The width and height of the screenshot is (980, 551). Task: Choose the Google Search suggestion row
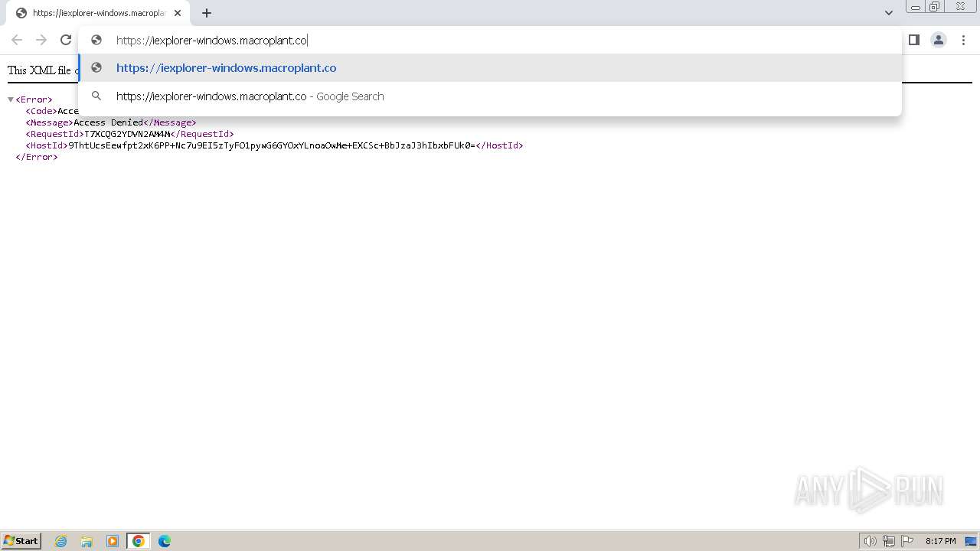click(x=490, y=96)
